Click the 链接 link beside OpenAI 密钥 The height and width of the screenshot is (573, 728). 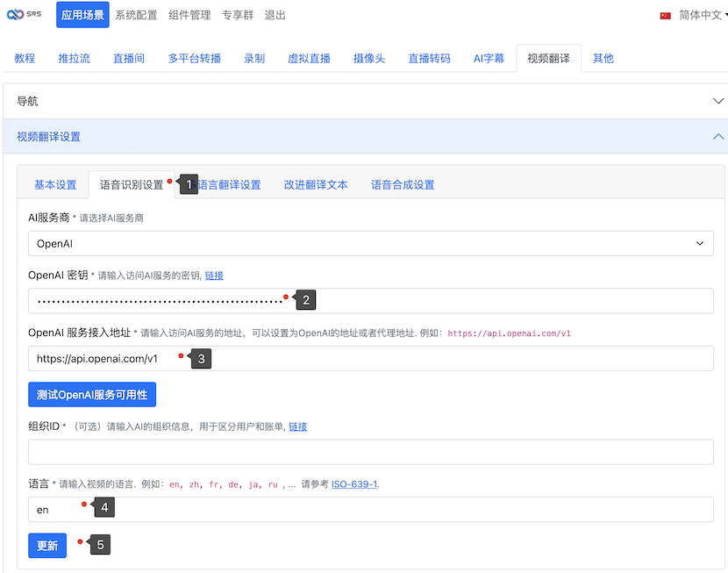pos(214,276)
